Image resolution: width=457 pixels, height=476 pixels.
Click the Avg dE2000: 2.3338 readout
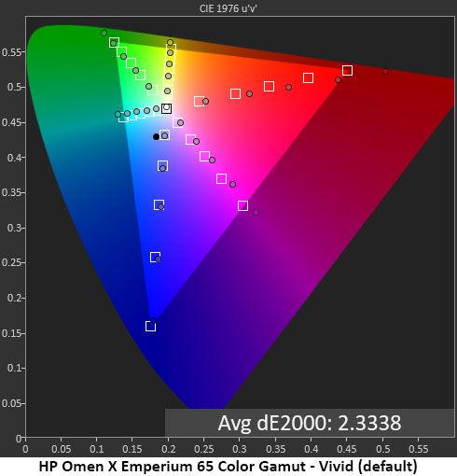310,423
